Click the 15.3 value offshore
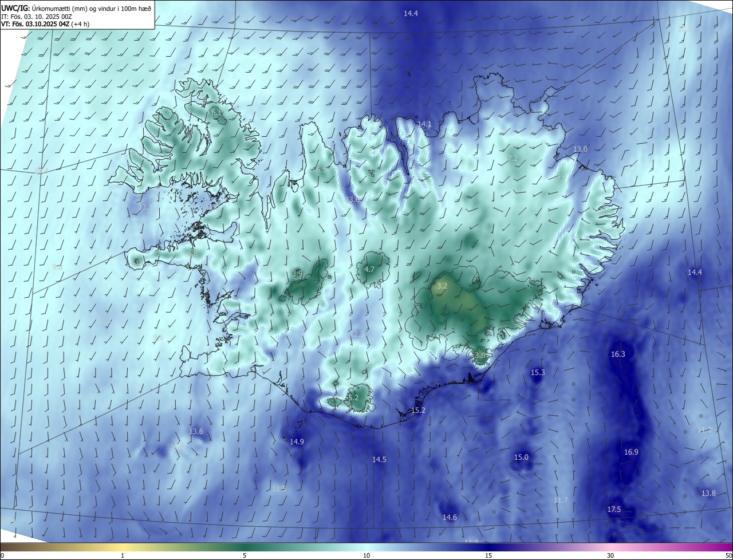This screenshot has width=733, height=560. pyautogui.click(x=538, y=372)
